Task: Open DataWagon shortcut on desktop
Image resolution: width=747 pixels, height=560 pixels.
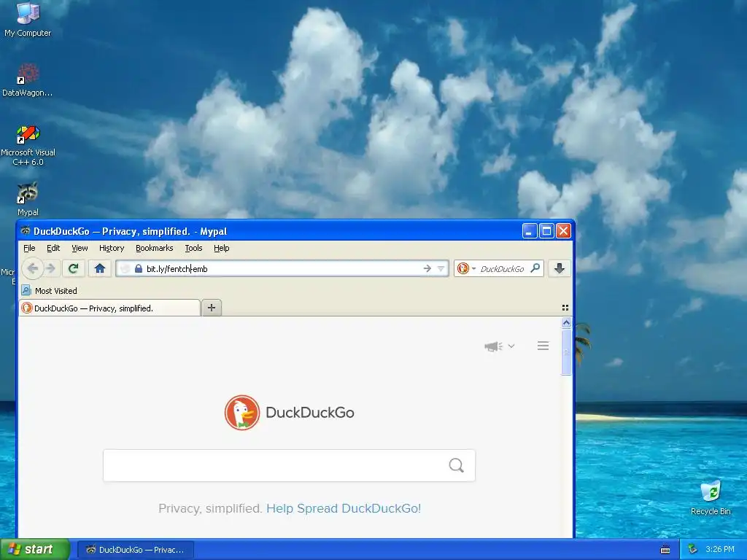Action: (x=28, y=80)
